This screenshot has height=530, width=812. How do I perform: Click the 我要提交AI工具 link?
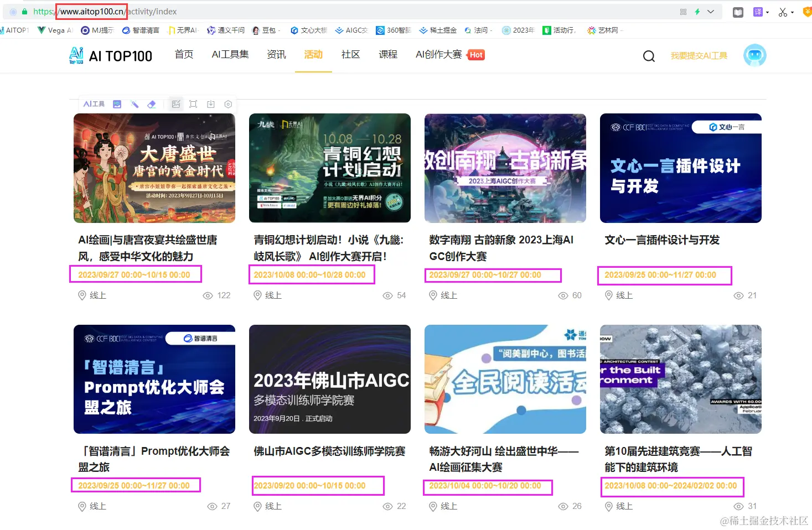click(x=699, y=55)
